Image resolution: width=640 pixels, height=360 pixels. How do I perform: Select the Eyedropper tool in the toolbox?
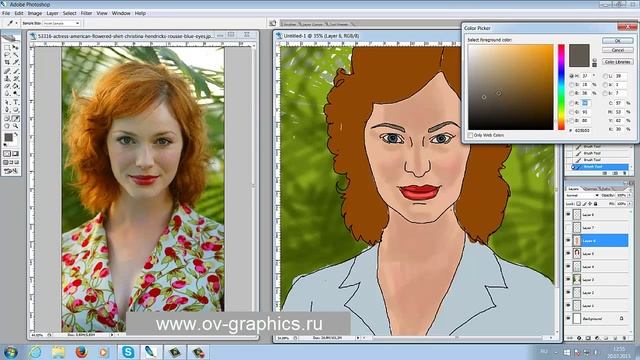[x=16, y=118]
